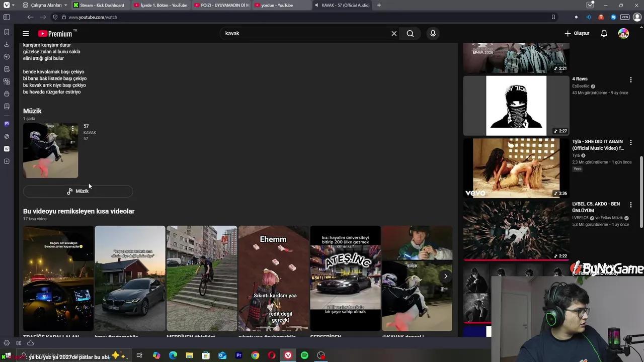
Task: Open the Vivaldi main menu icon
Action: (x=7, y=5)
